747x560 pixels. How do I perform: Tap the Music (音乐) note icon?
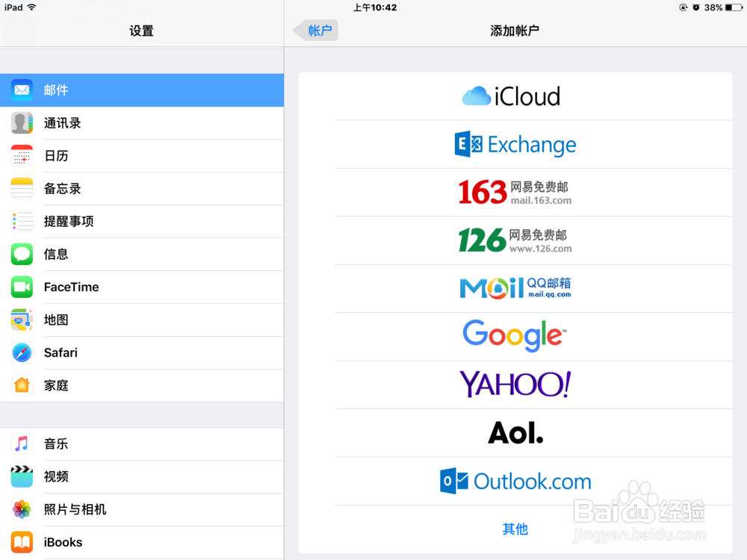[x=22, y=444]
